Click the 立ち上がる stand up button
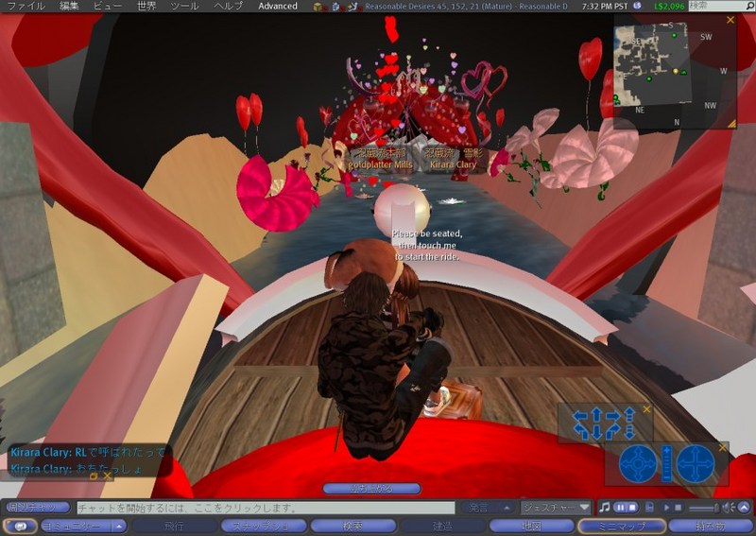The height and width of the screenshot is (536, 756). (371, 489)
